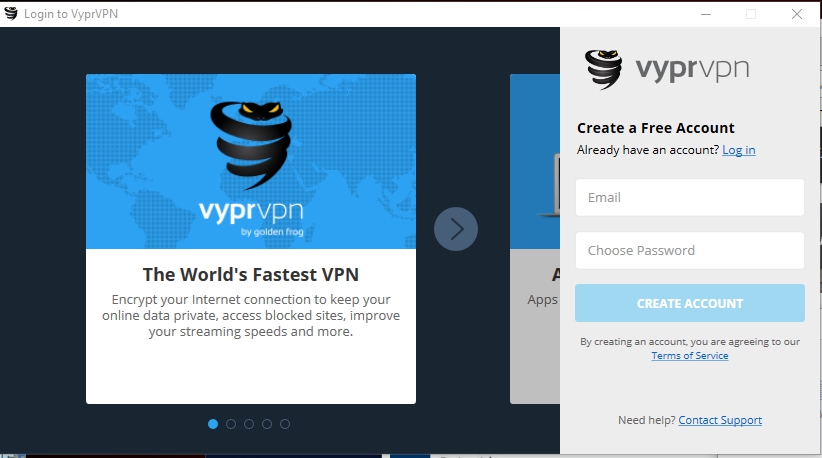Click the 'Login to VyprVPN' window title
Image resolution: width=822 pixels, height=458 pixels.
tap(71, 14)
